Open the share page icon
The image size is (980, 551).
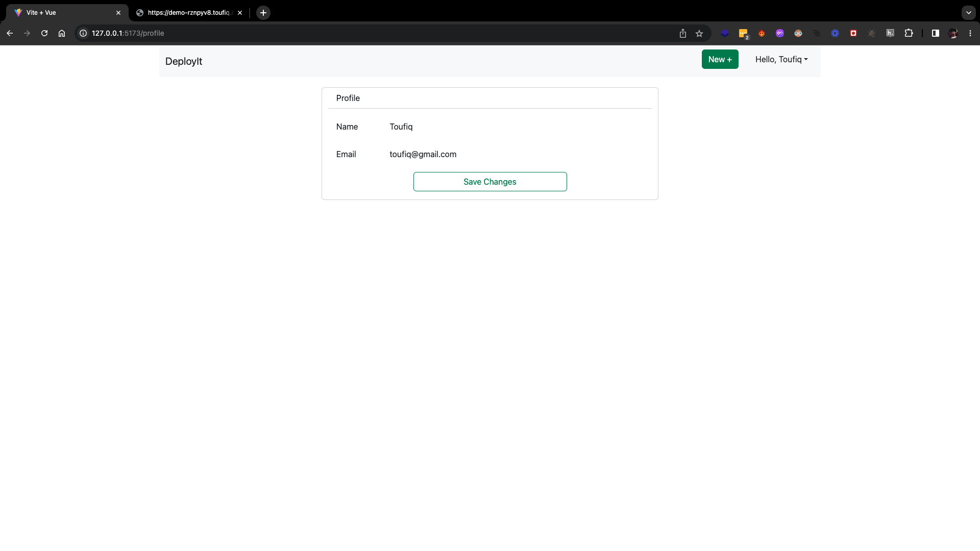(683, 33)
